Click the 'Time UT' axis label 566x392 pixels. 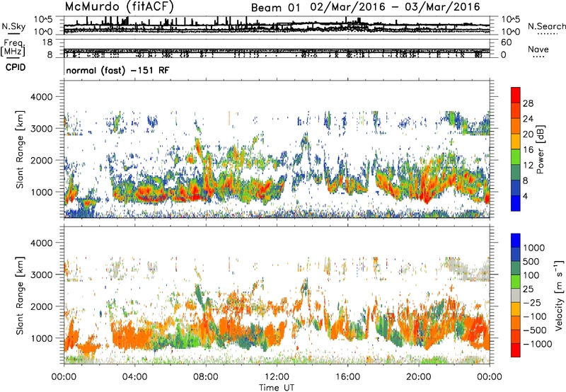[277, 388]
